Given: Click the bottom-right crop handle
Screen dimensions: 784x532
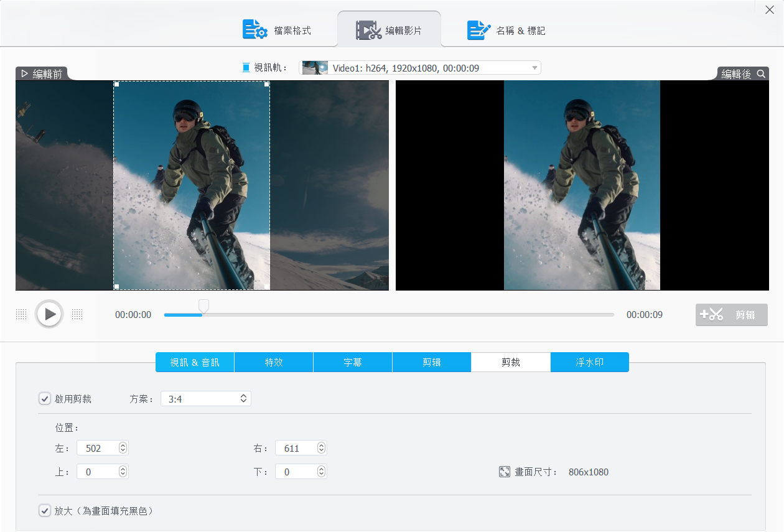Looking at the screenshot, I should [x=268, y=287].
